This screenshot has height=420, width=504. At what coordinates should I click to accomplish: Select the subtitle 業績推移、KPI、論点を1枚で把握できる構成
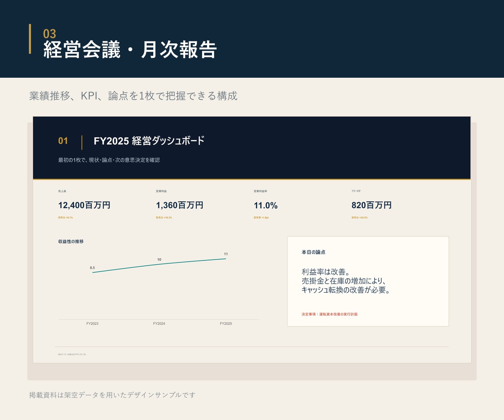coord(133,96)
